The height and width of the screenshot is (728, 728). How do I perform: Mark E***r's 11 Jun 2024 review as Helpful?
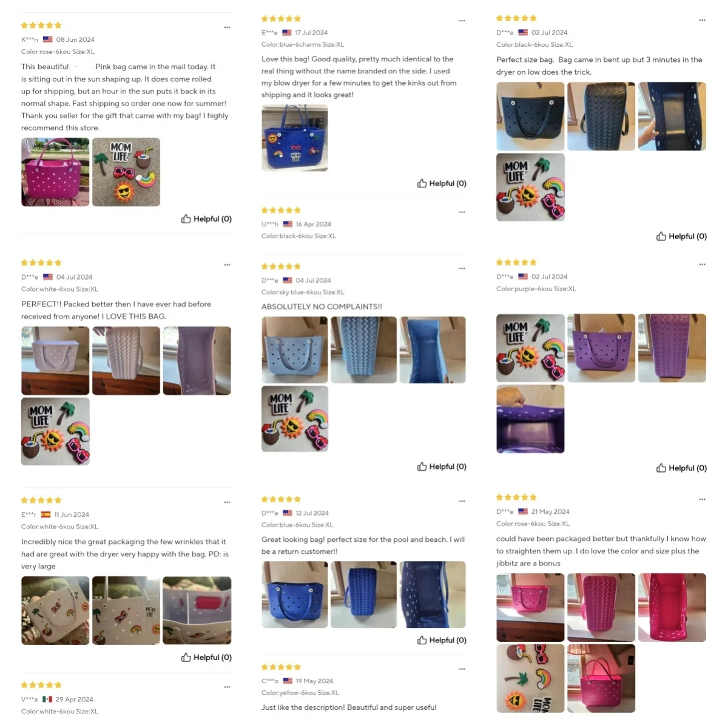coord(206,657)
